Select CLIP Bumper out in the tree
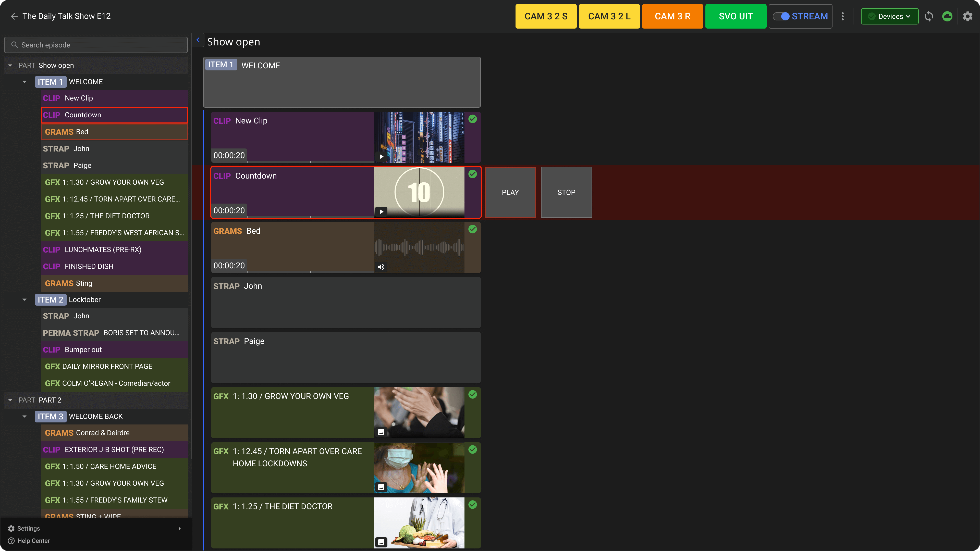The height and width of the screenshot is (551, 980). point(114,349)
